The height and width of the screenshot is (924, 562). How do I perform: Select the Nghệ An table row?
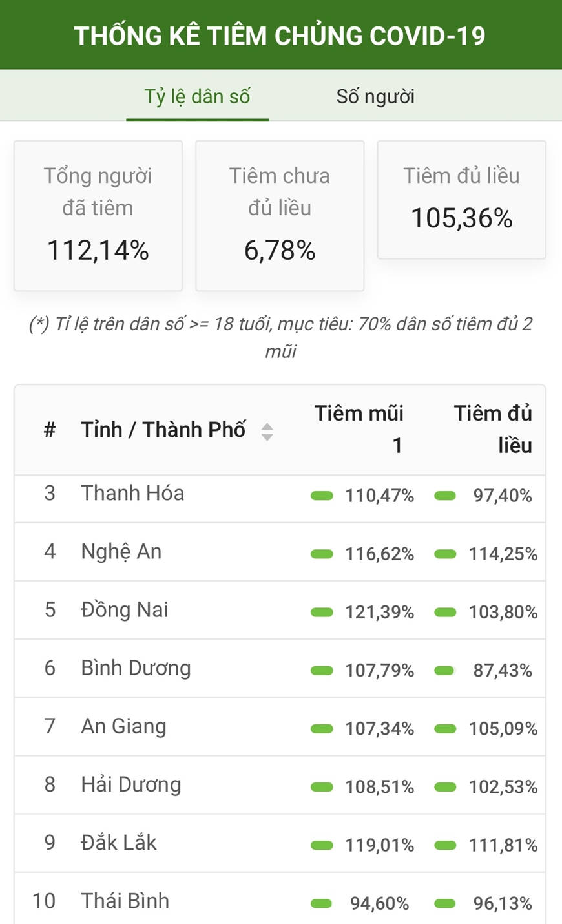280,552
